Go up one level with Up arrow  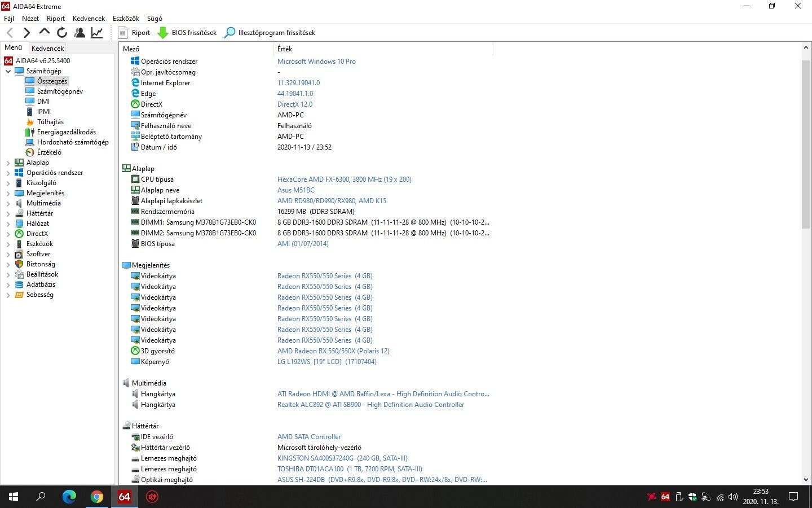point(44,33)
